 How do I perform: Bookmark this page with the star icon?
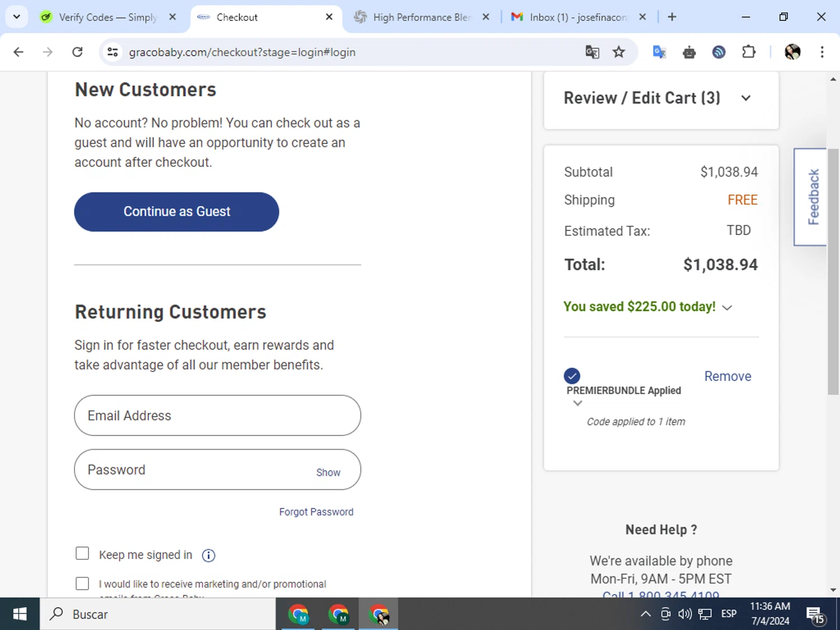pyautogui.click(x=618, y=52)
